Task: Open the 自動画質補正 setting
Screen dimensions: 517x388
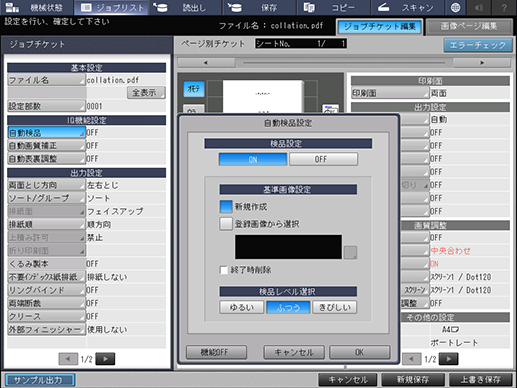Action: 46,146
